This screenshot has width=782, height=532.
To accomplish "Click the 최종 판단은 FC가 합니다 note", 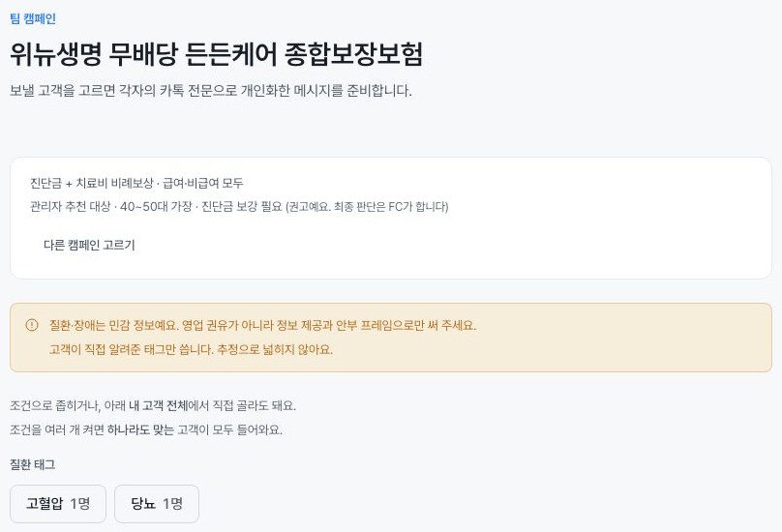I will (390, 206).
